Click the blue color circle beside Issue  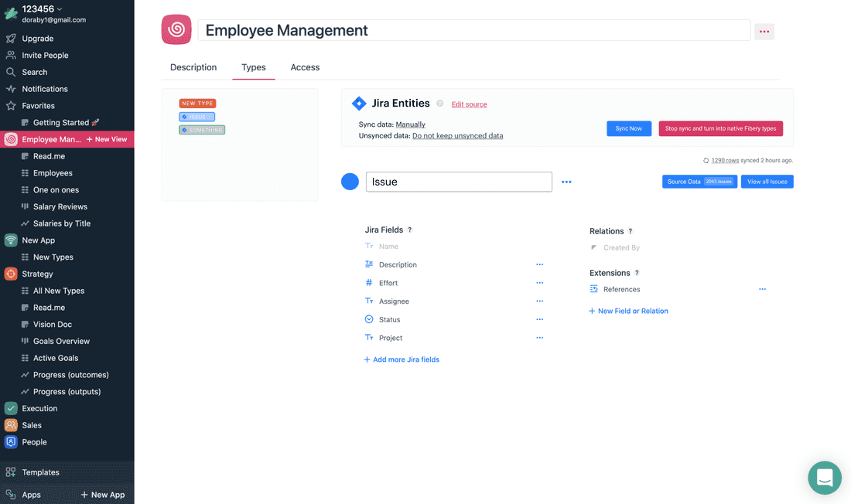350,182
